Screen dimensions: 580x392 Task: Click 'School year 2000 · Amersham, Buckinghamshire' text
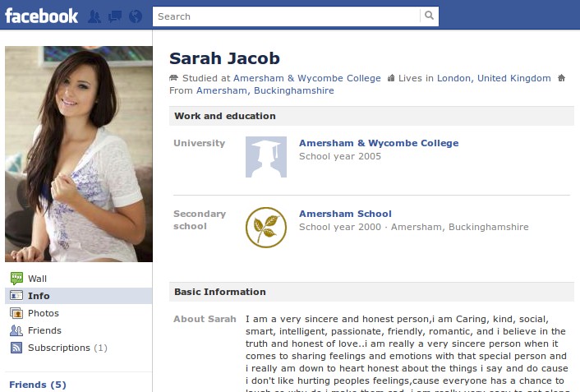tap(414, 227)
